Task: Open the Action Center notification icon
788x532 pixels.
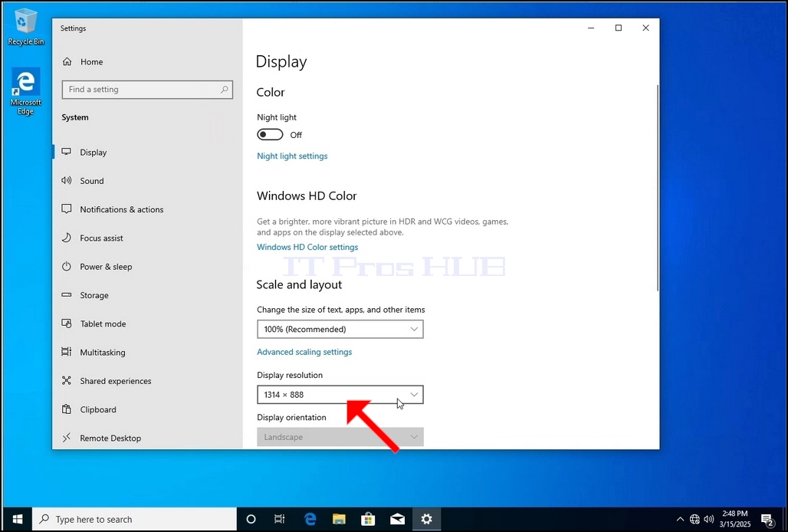Action: 767,519
